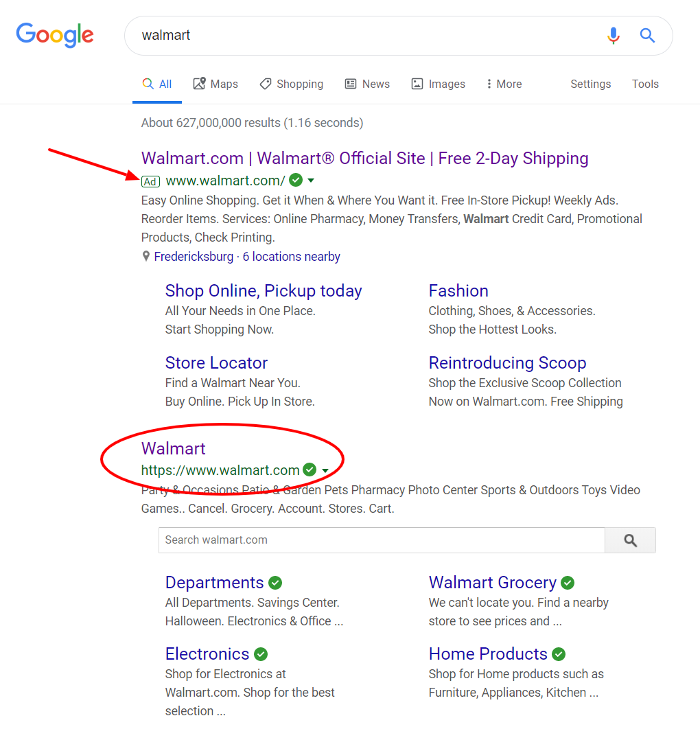This screenshot has width=700, height=729.
Task: Click the Shopping tag icon
Action: [x=266, y=84]
